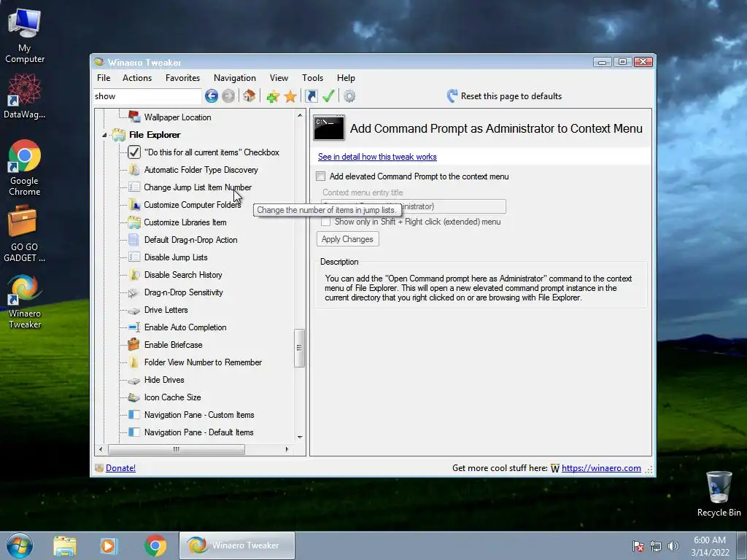Click the horizontal scroll right arrow

[x=287, y=449]
